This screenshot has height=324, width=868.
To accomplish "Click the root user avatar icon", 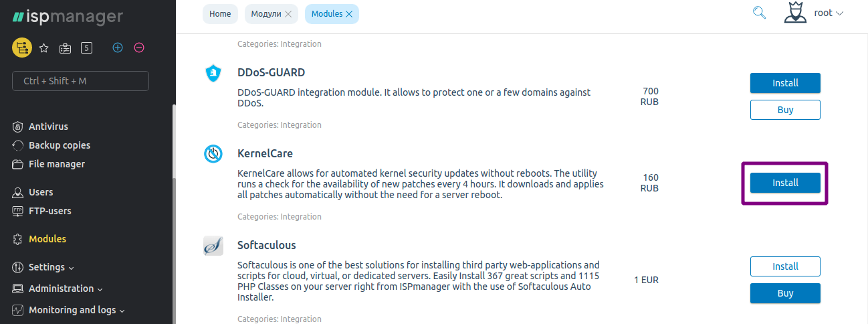I will click(795, 13).
